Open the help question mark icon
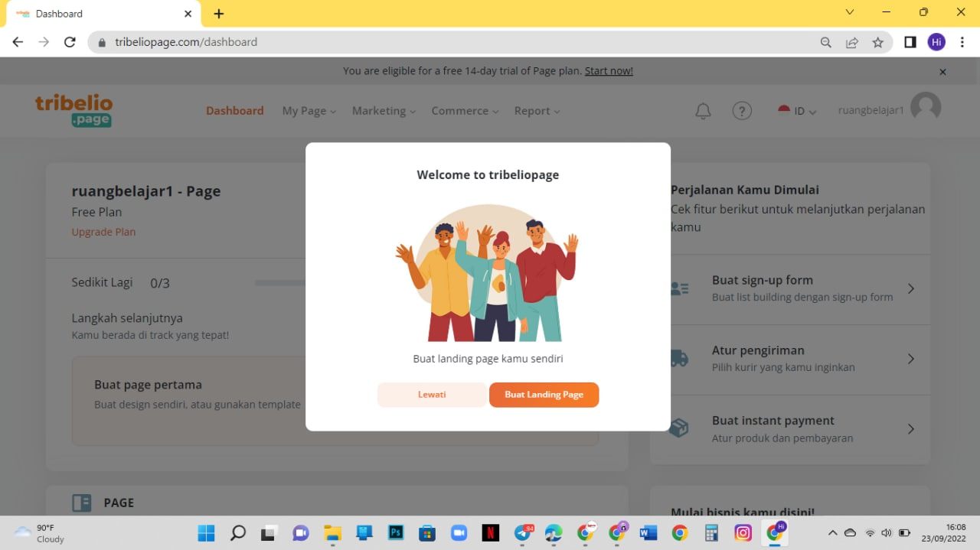This screenshot has width=980, height=550. tap(742, 111)
